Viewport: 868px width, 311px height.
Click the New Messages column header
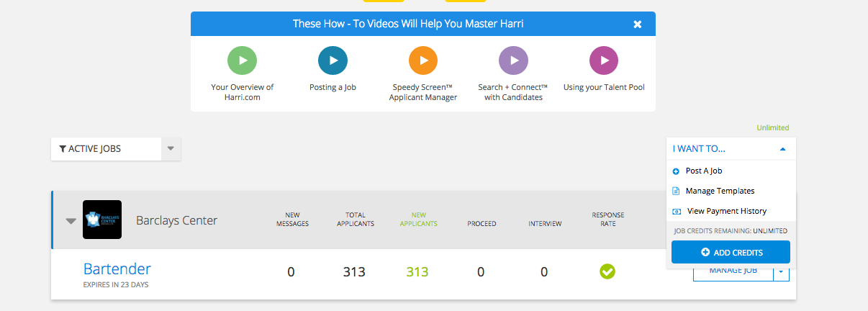(292, 220)
